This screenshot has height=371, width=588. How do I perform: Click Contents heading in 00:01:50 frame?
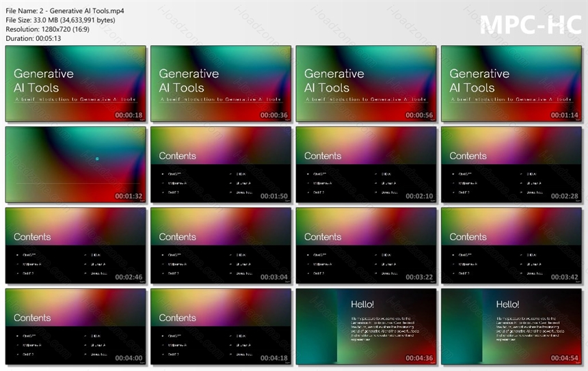[177, 156]
